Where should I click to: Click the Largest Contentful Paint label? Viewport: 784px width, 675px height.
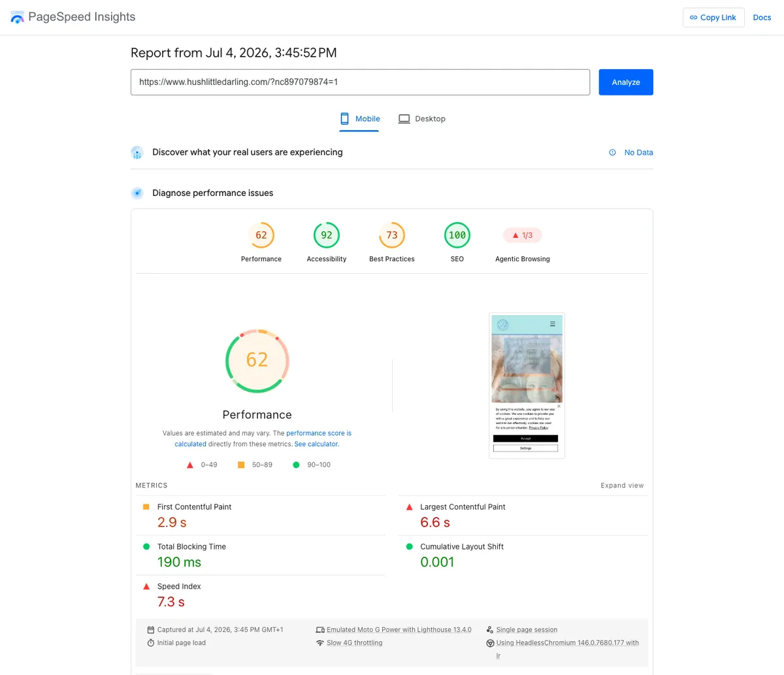tap(463, 506)
